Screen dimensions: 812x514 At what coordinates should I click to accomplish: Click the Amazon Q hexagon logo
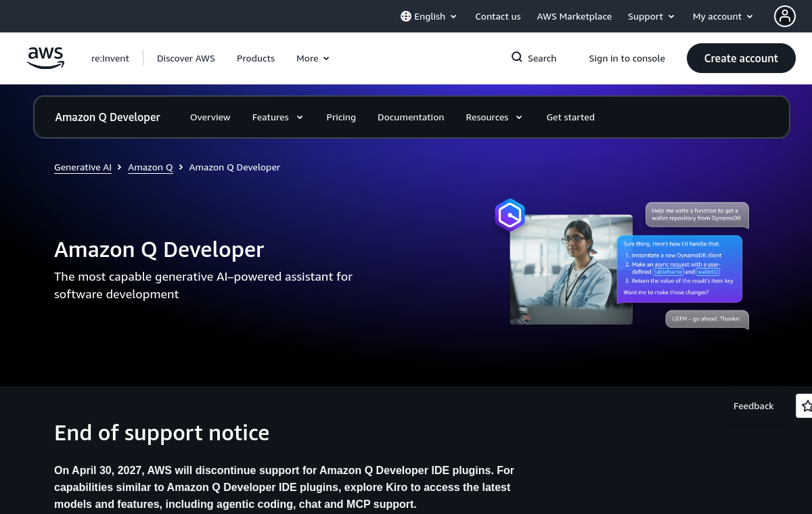tap(510, 216)
